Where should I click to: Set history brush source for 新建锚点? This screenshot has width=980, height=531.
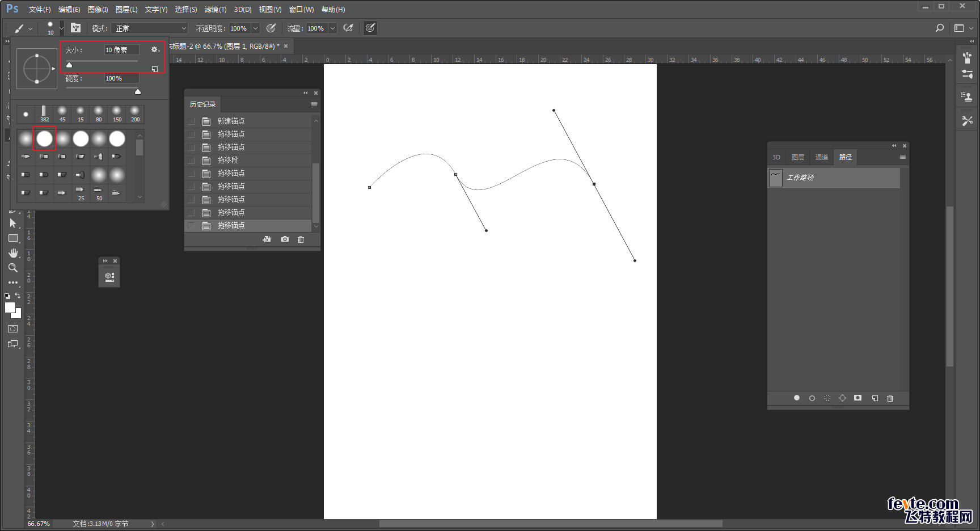point(191,121)
